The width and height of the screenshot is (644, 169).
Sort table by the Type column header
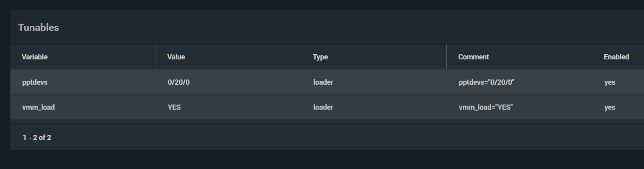(x=320, y=57)
